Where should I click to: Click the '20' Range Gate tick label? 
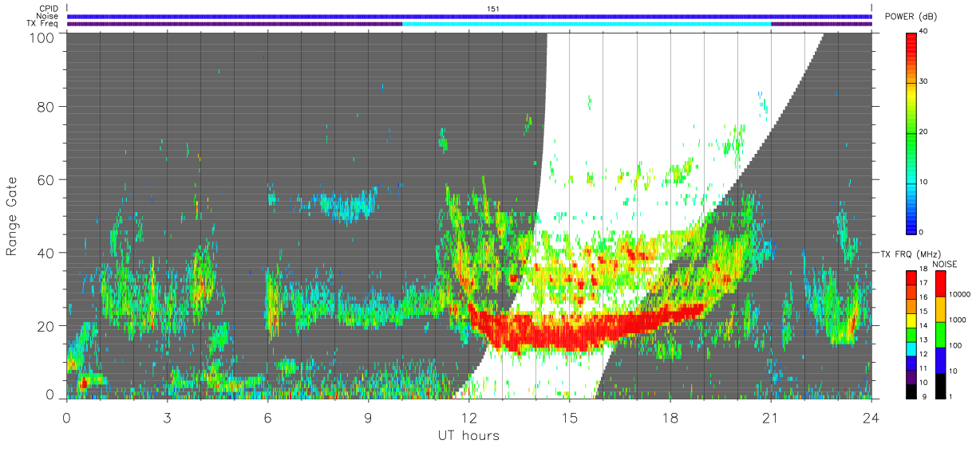(x=45, y=326)
